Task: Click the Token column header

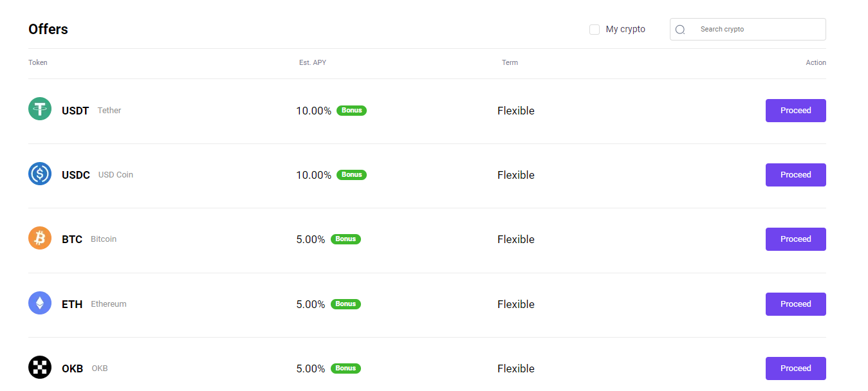Action: [38, 63]
